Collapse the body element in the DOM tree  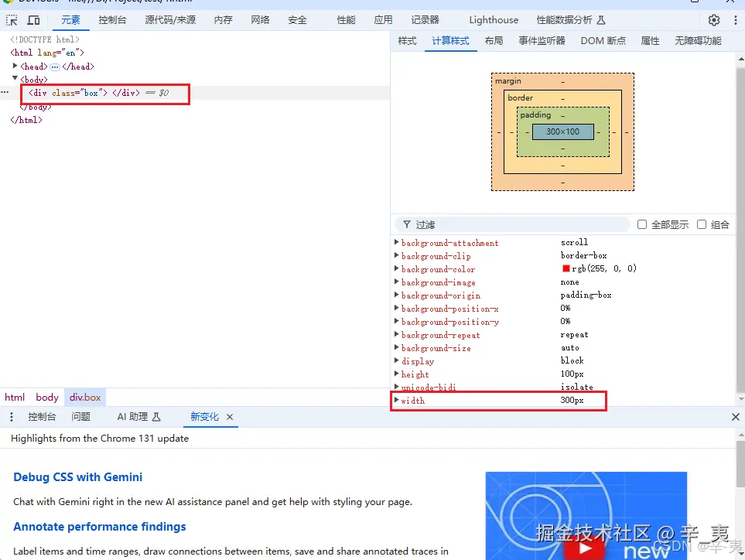point(15,79)
